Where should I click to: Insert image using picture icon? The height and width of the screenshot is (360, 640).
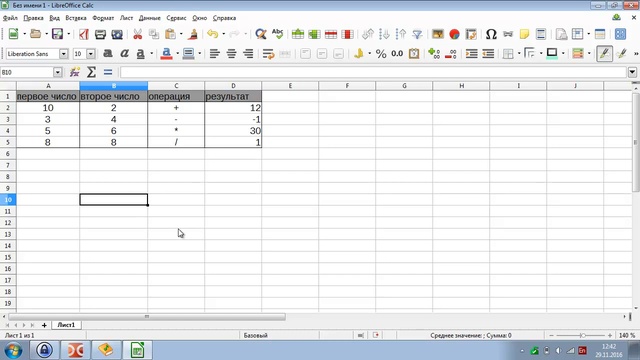point(438,34)
